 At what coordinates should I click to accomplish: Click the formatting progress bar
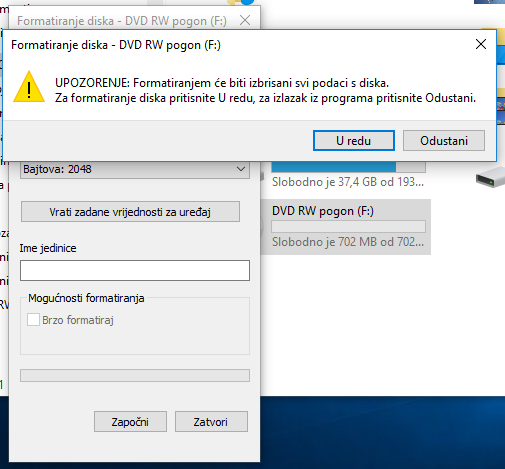point(135,375)
